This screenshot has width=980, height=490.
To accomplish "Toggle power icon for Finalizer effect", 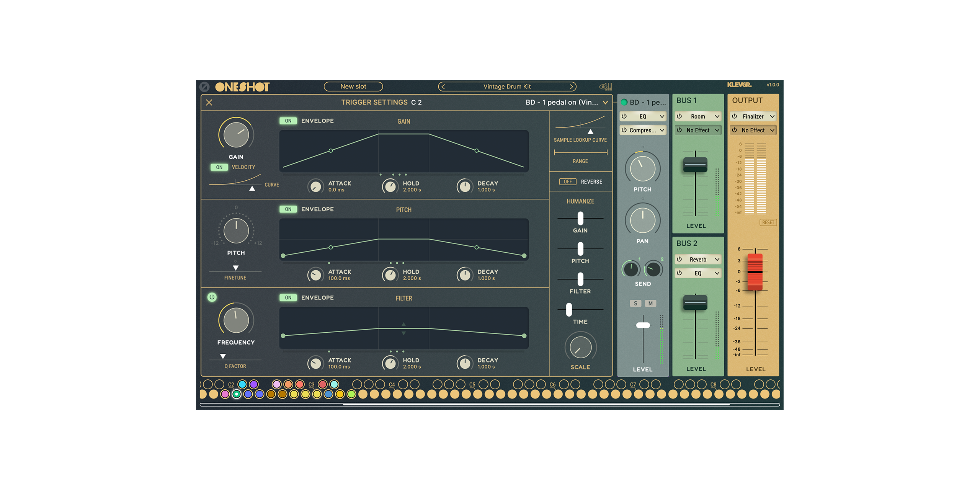I will (734, 116).
